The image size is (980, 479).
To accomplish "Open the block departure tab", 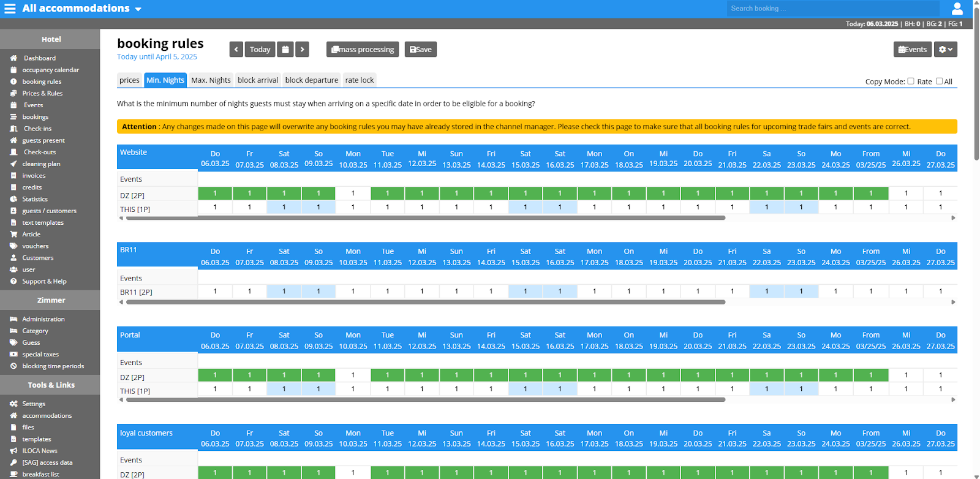I will tap(311, 80).
